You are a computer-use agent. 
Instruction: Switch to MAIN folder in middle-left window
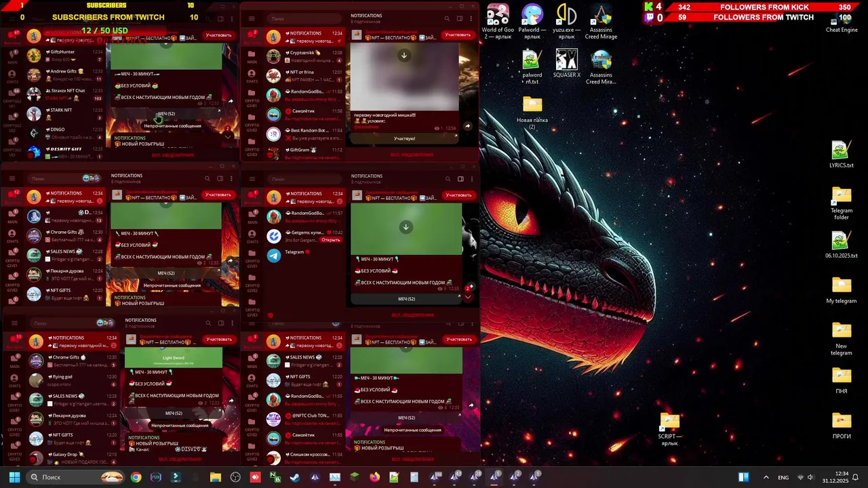tap(12, 217)
